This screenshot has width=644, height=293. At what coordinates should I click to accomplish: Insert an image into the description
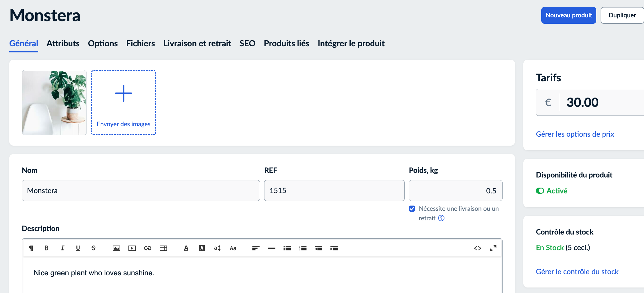pos(116,248)
